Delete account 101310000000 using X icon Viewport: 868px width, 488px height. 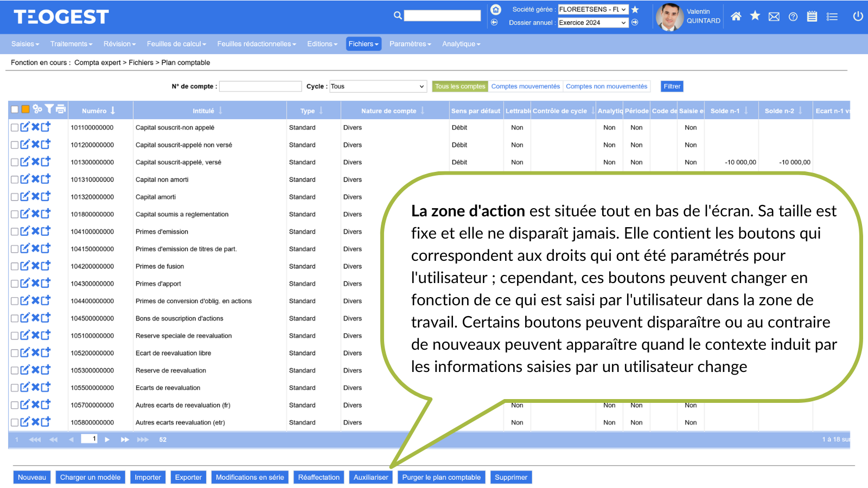(35, 179)
